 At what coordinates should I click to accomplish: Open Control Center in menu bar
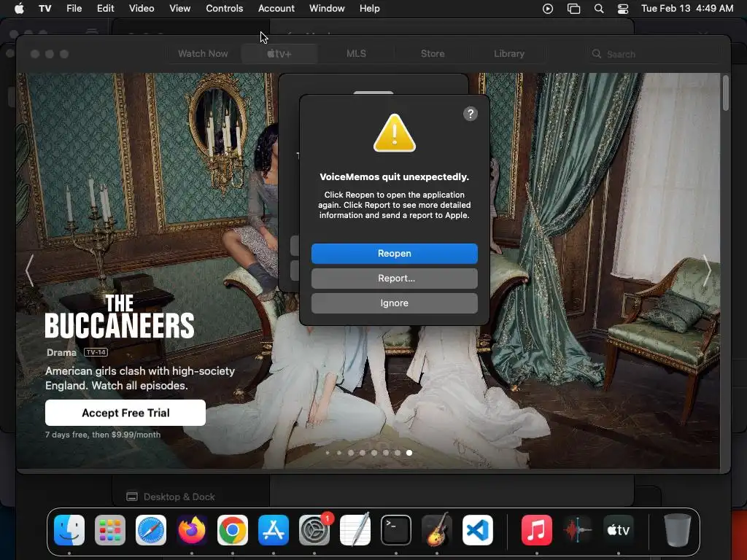[x=623, y=9]
